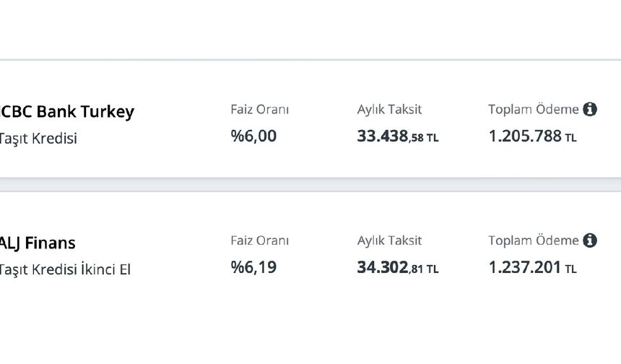The width and height of the screenshot is (621, 364).
Task: Select the 34.302,81 TL monthly installment
Action: pyautogui.click(x=397, y=268)
